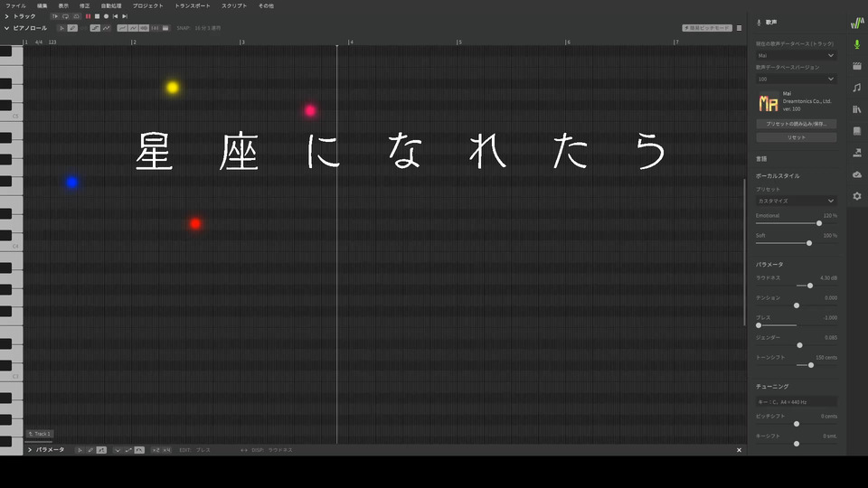Toggle the rightmost piano roll display button
This screenshot has width=868, height=488.
[x=165, y=28]
